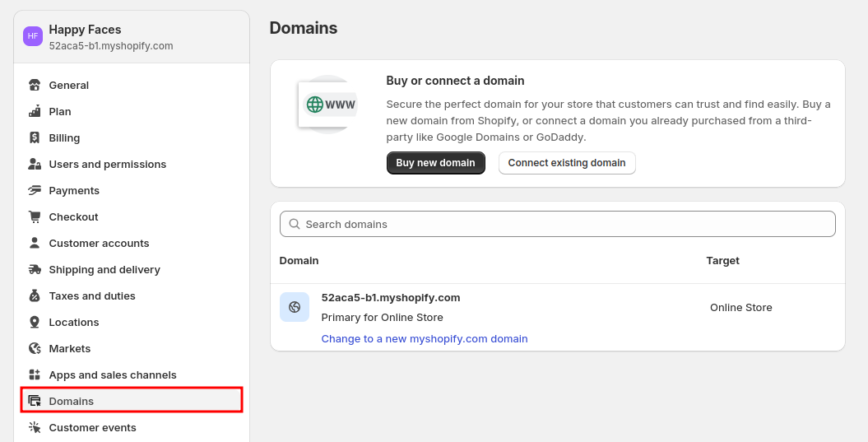Click the Online Store target cell
Viewport: 868px width, 442px height.
741,307
